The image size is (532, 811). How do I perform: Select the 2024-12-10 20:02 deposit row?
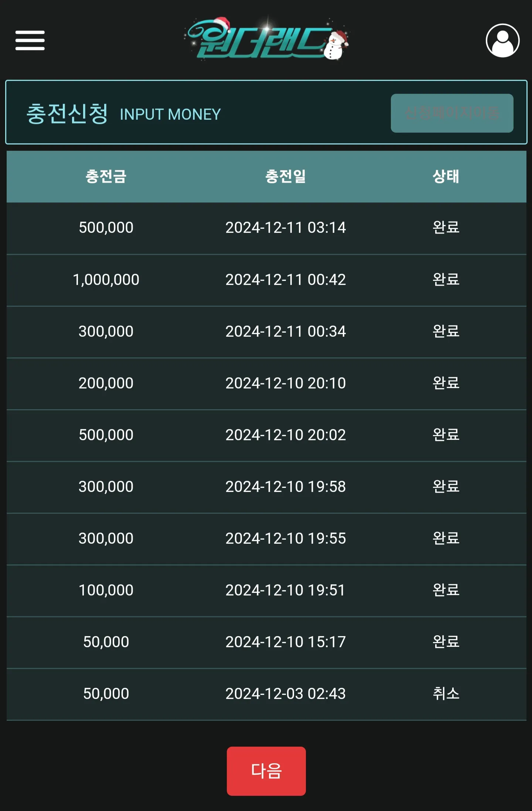click(x=266, y=435)
